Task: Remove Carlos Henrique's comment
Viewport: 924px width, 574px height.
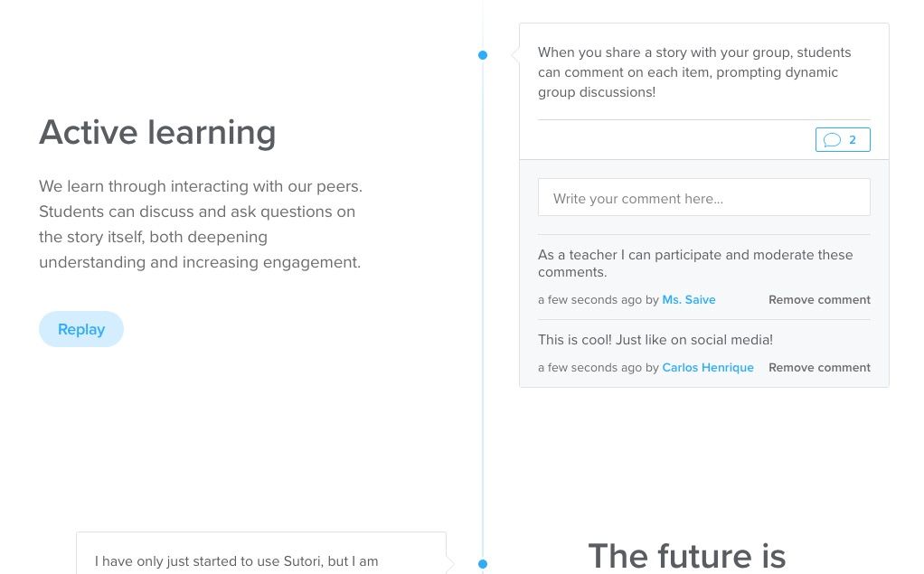Action: [x=819, y=367]
